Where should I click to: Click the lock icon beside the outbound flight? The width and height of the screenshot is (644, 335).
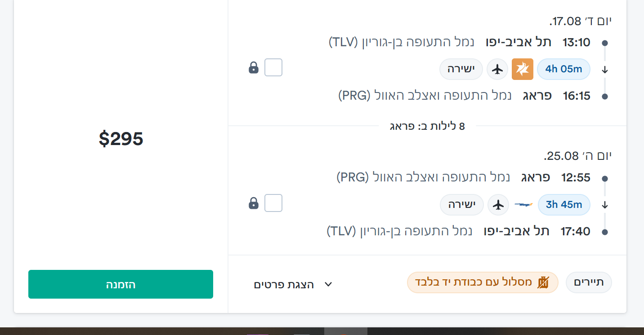254,68
